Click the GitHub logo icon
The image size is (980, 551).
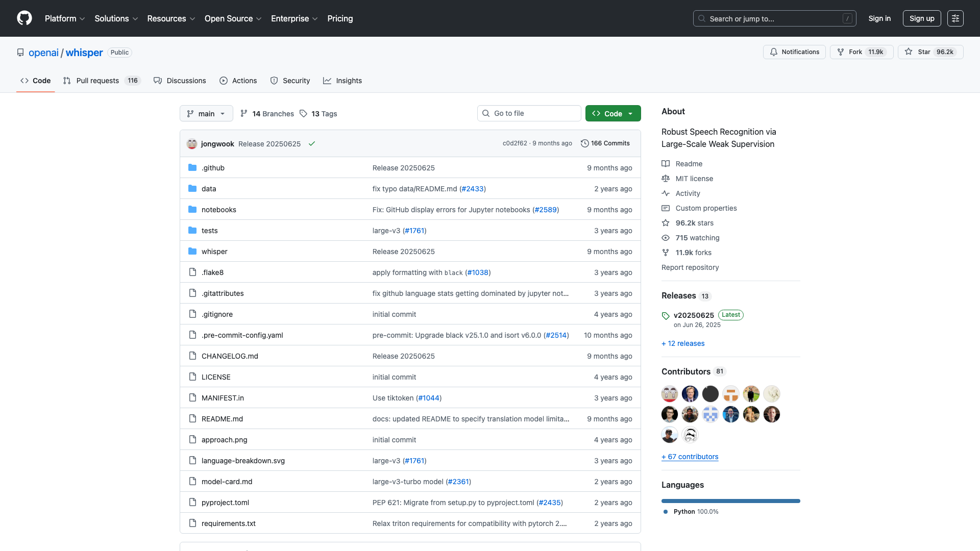(x=24, y=18)
